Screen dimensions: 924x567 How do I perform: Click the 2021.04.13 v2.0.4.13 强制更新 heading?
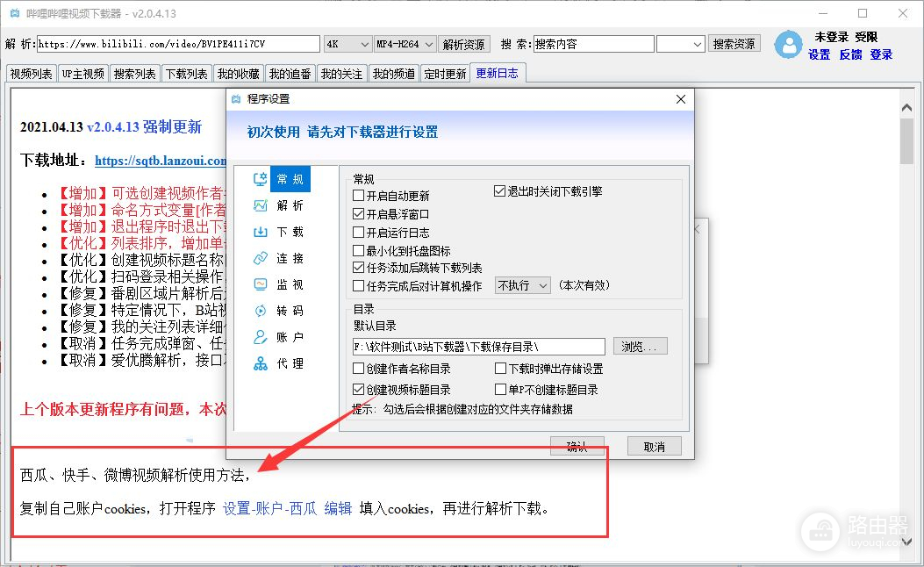point(111,126)
